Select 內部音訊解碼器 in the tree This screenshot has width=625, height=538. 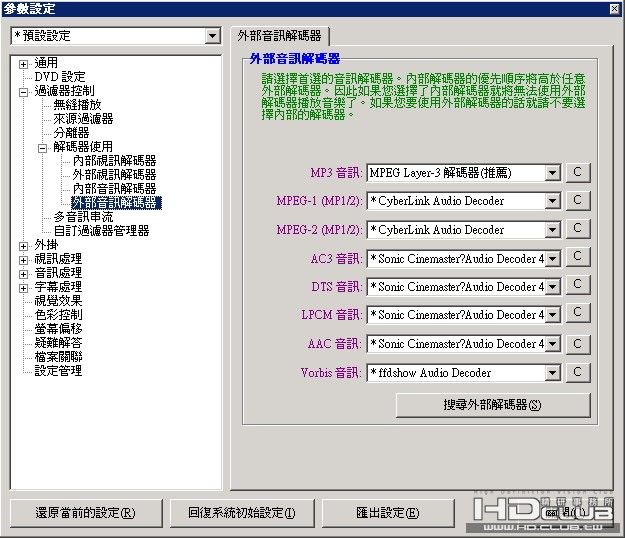click(114, 188)
